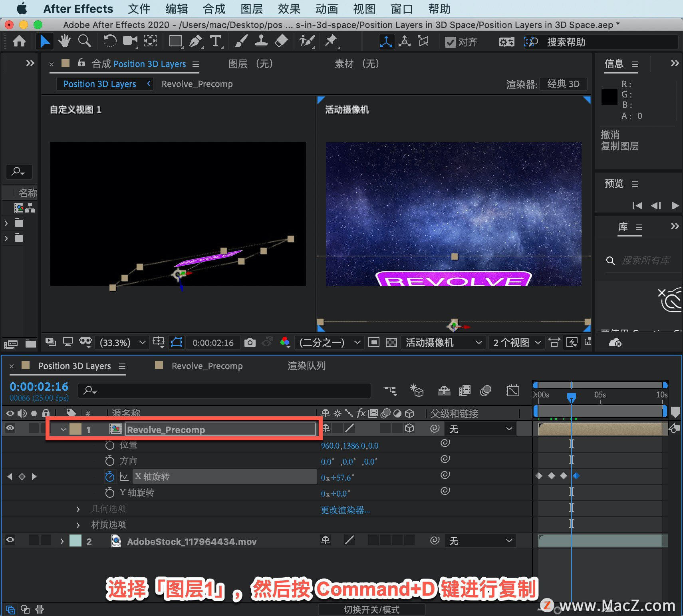Toggle the 对齐 snapping checkbox

[451, 42]
